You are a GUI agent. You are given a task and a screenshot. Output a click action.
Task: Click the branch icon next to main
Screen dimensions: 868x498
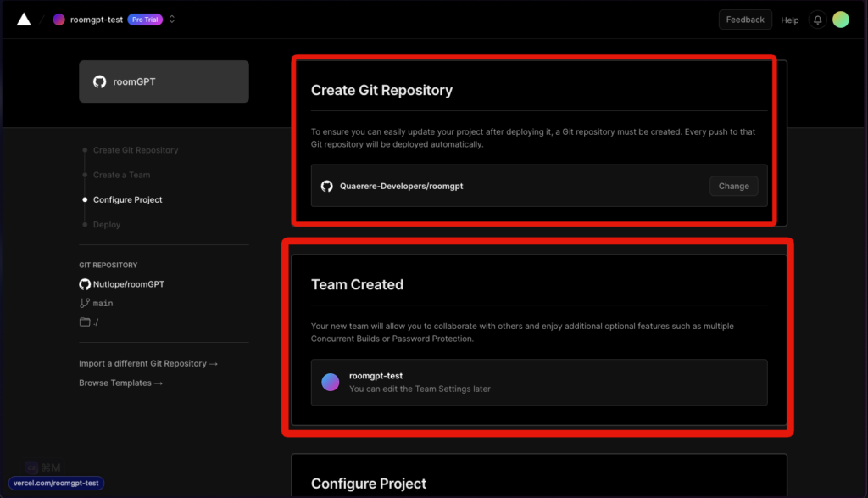coord(85,303)
